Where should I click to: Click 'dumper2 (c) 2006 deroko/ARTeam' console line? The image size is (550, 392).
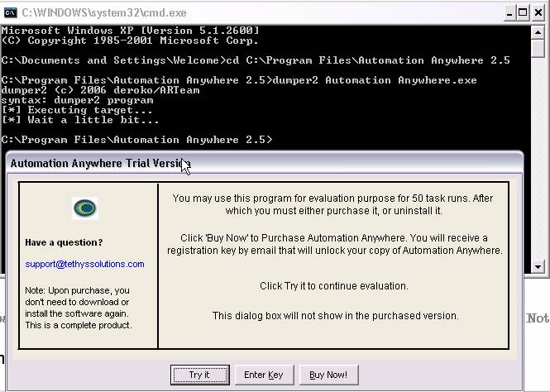tap(100, 90)
